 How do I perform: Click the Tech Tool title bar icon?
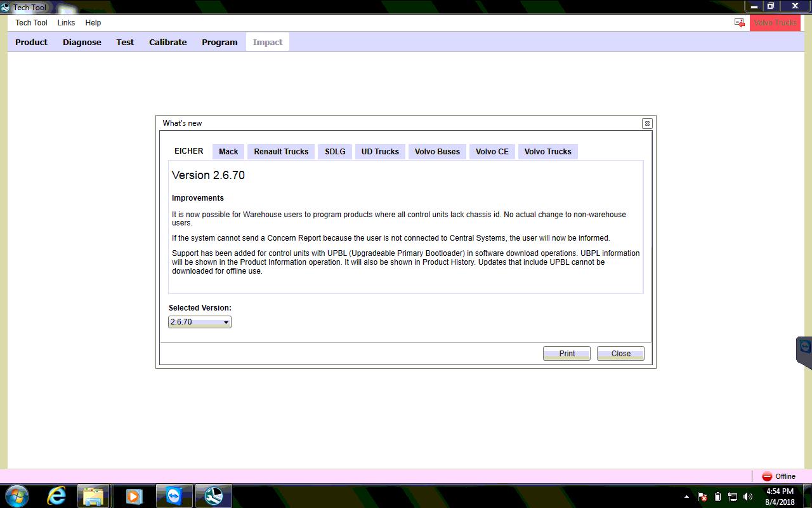click(x=6, y=7)
